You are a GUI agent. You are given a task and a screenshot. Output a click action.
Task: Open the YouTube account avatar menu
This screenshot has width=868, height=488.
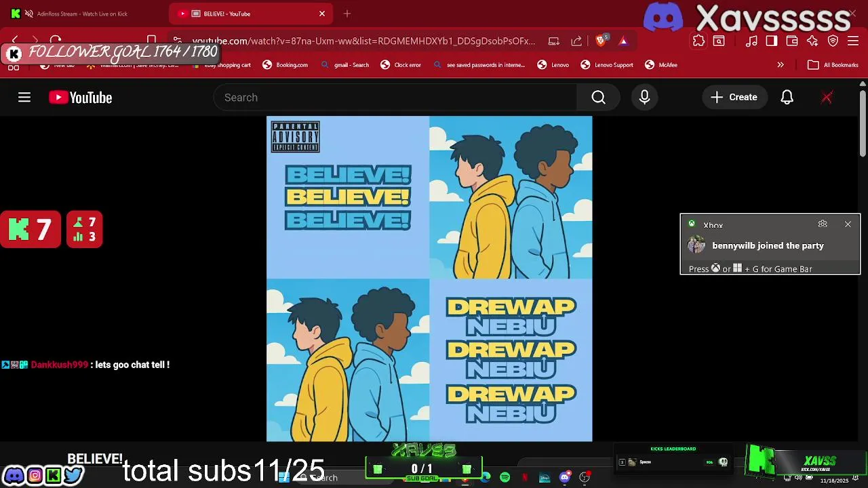point(827,98)
